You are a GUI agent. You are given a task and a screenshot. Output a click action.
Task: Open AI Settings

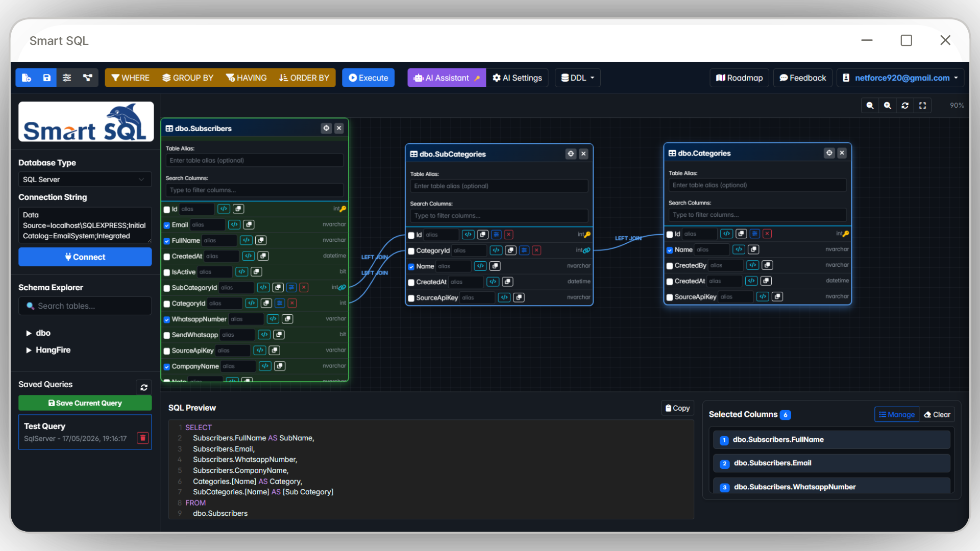coord(517,78)
